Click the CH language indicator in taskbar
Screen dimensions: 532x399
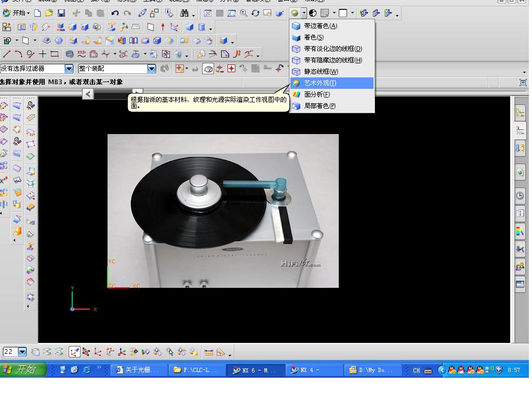[416, 370]
